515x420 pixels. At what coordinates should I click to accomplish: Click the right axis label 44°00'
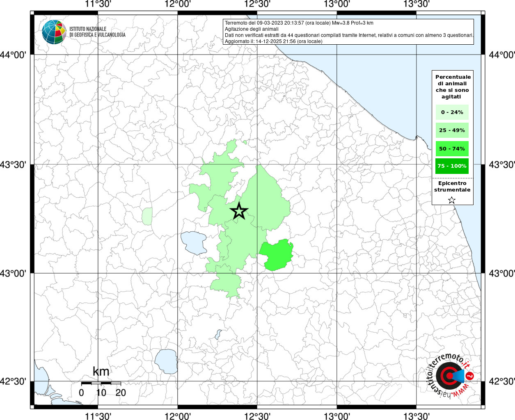502,55
